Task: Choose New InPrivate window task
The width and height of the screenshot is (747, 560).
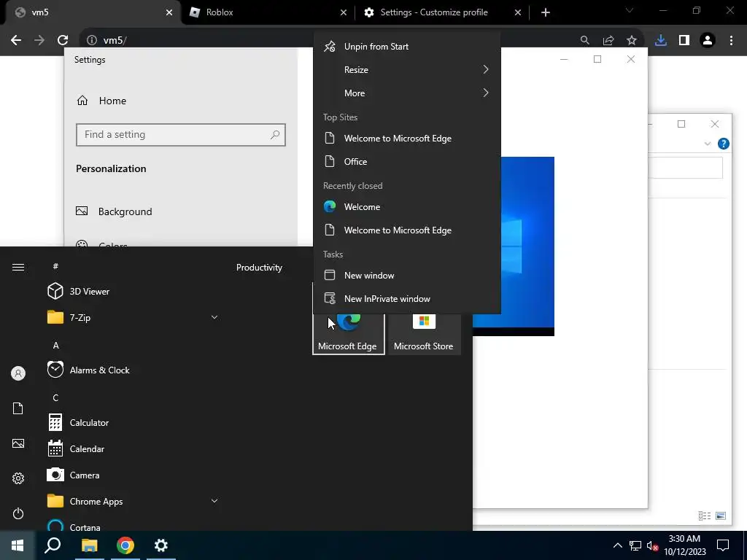Action: (407, 298)
